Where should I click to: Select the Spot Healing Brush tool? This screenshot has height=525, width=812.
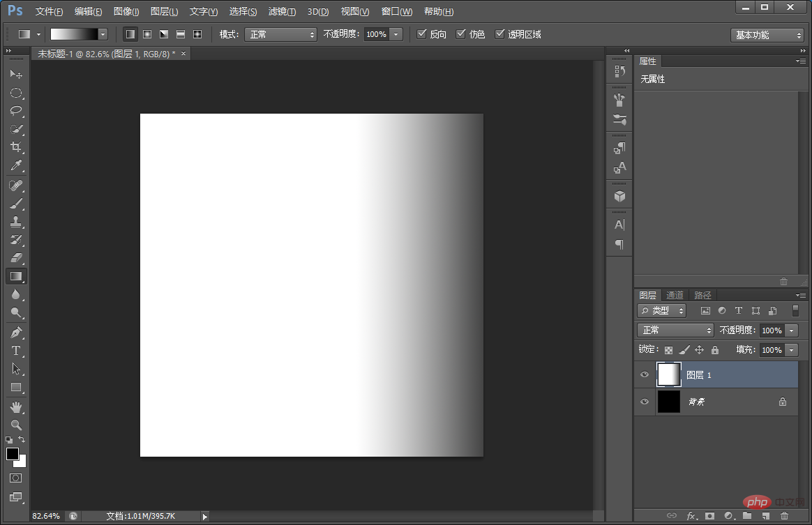[x=16, y=185]
